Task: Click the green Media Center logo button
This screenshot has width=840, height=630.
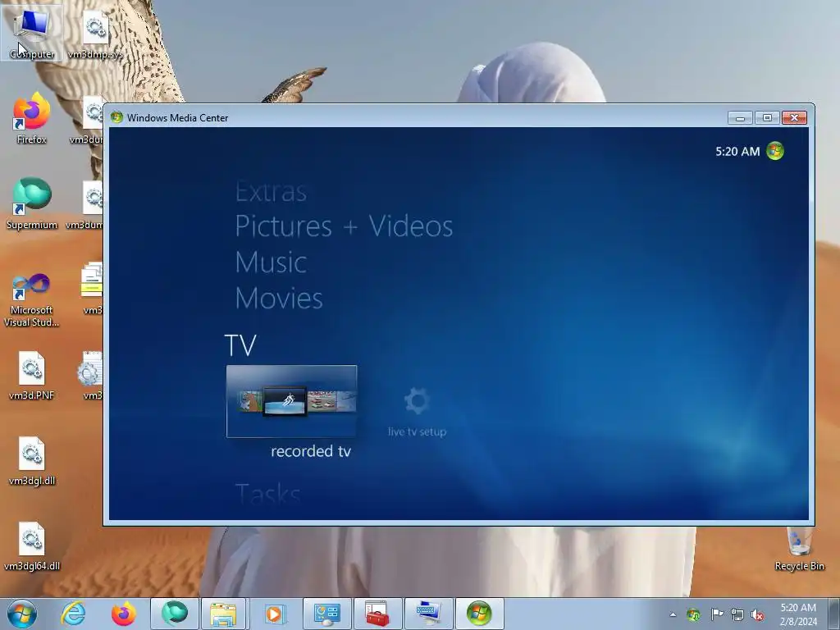Action: click(775, 151)
